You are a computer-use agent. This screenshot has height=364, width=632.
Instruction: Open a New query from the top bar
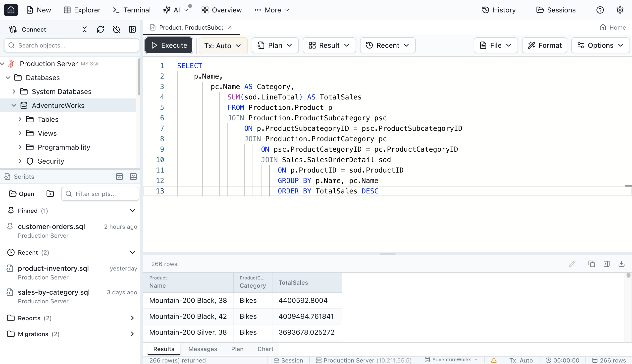[39, 10]
